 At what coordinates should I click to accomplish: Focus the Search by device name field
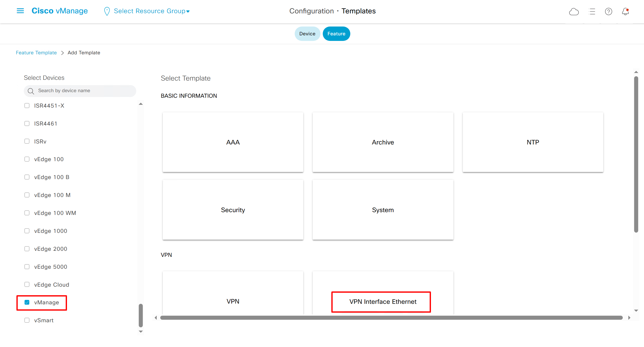(83, 91)
